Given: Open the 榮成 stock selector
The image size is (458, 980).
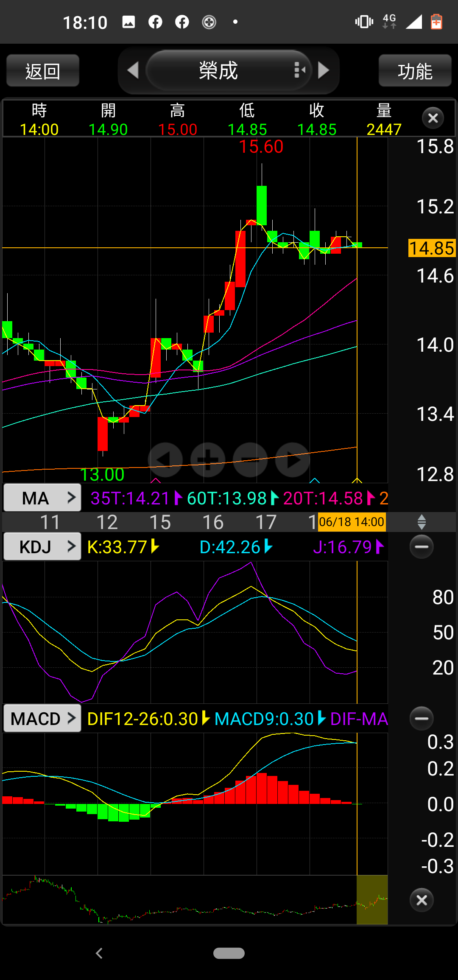Looking at the screenshot, I should coord(229,70).
